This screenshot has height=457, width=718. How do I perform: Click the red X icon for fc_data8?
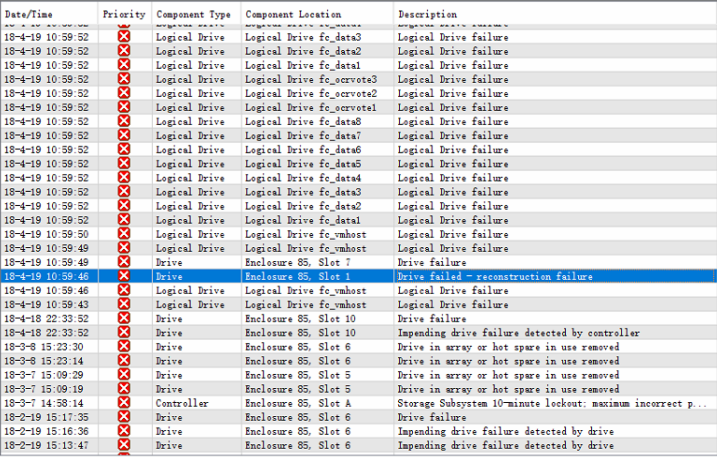pos(124,121)
